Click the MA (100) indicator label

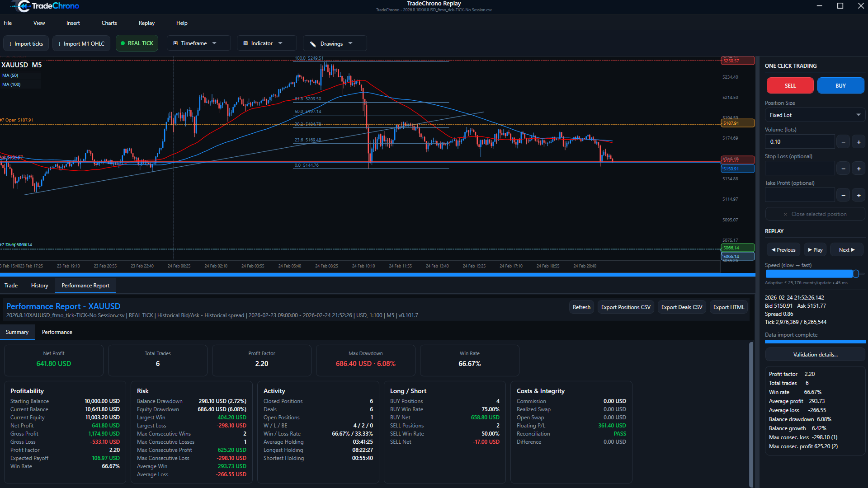pos(11,84)
